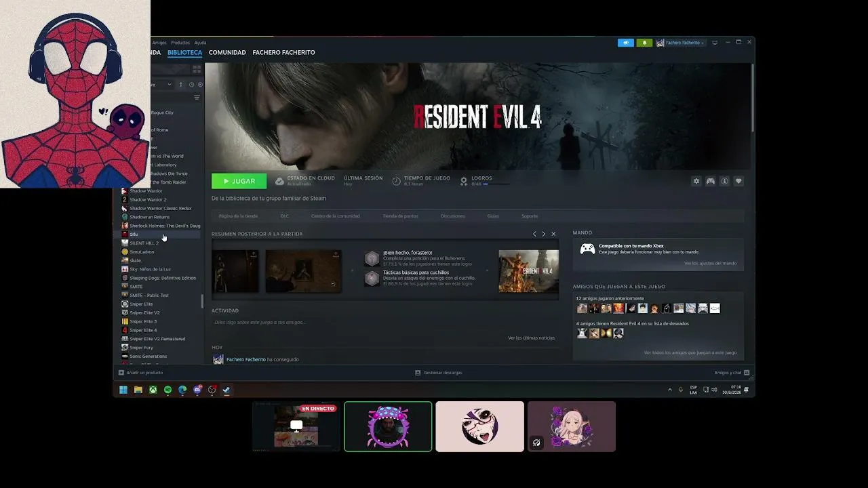Open the Comunidad tab
Viewport: 868px width, 488px height.
click(x=227, y=53)
